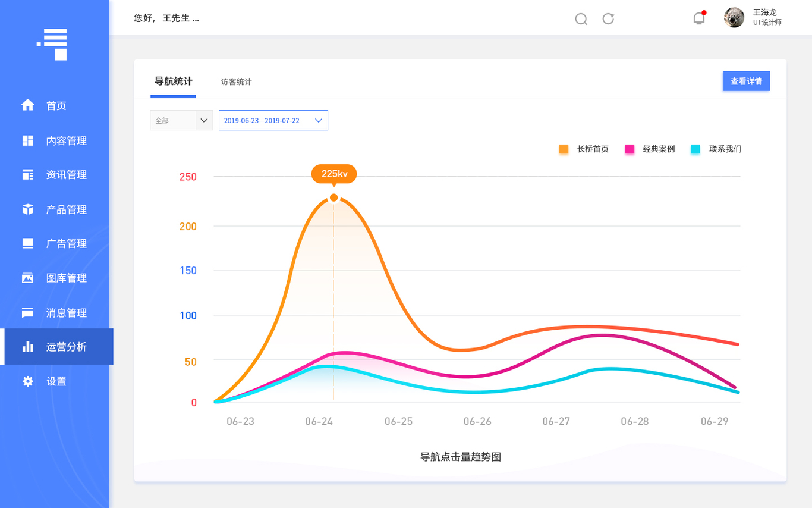Click the 50 y-axis value
The height and width of the screenshot is (508, 812).
click(x=190, y=361)
